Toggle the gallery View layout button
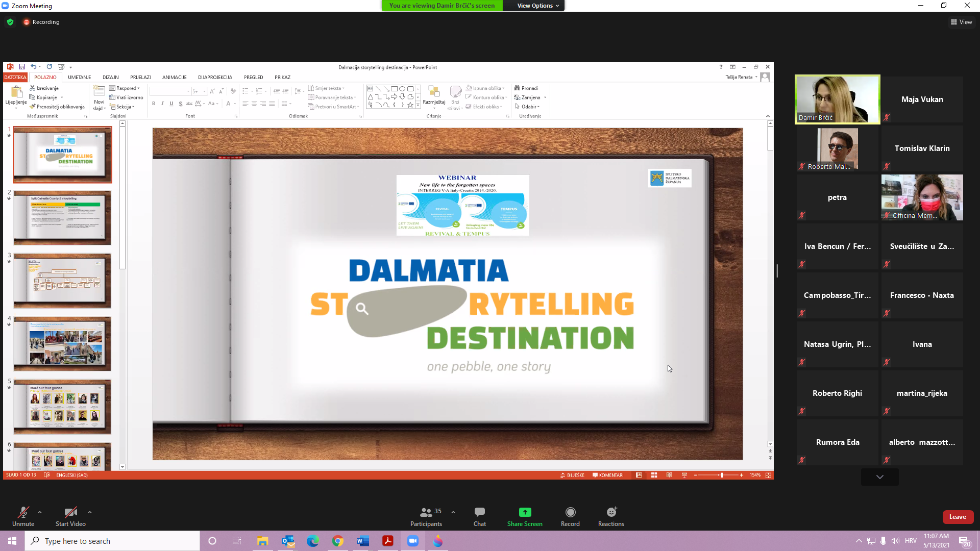This screenshot has width=980, height=551. (x=961, y=22)
